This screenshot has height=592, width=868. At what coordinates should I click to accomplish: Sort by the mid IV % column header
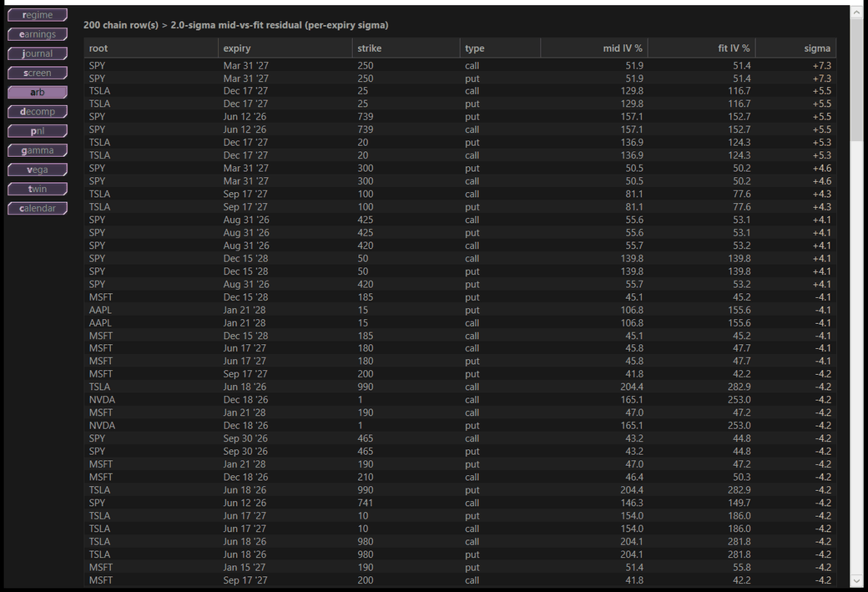pos(594,48)
